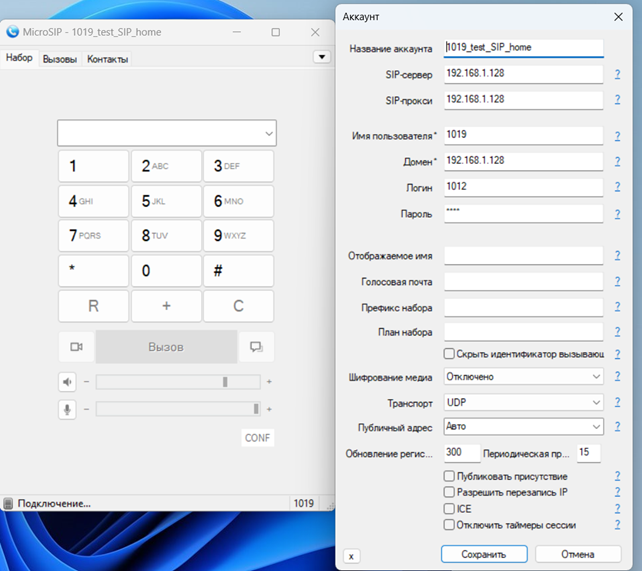642x571 pixels.
Task: Click the Пароль input field
Action: (x=523, y=214)
